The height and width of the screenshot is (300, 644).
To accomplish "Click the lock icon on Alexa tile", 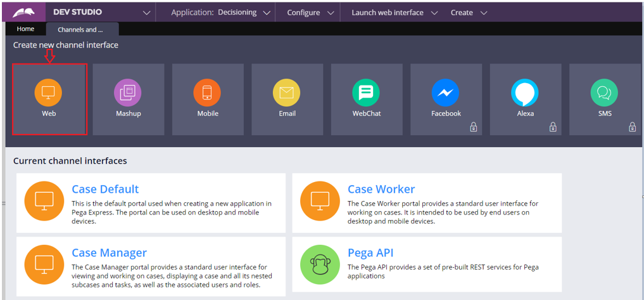I will (x=553, y=127).
